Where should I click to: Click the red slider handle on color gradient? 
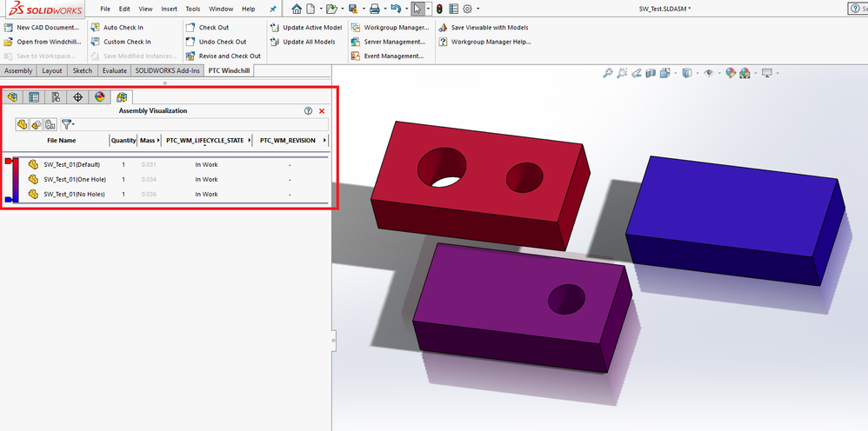(8, 160)
